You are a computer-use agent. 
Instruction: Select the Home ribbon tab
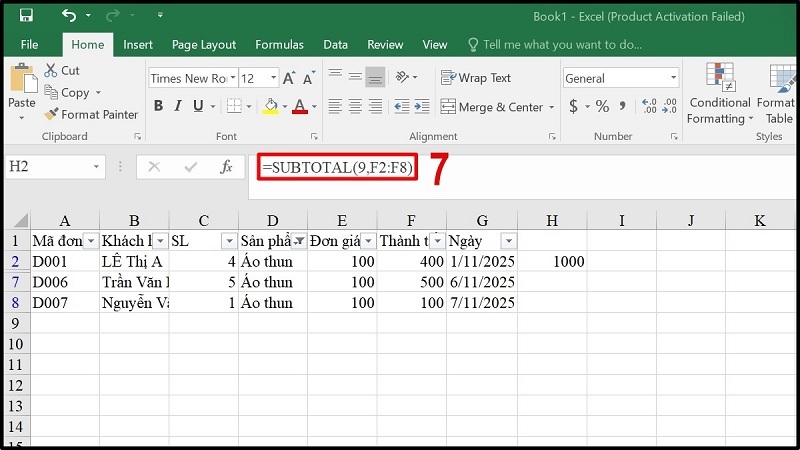tap(88, 45)
